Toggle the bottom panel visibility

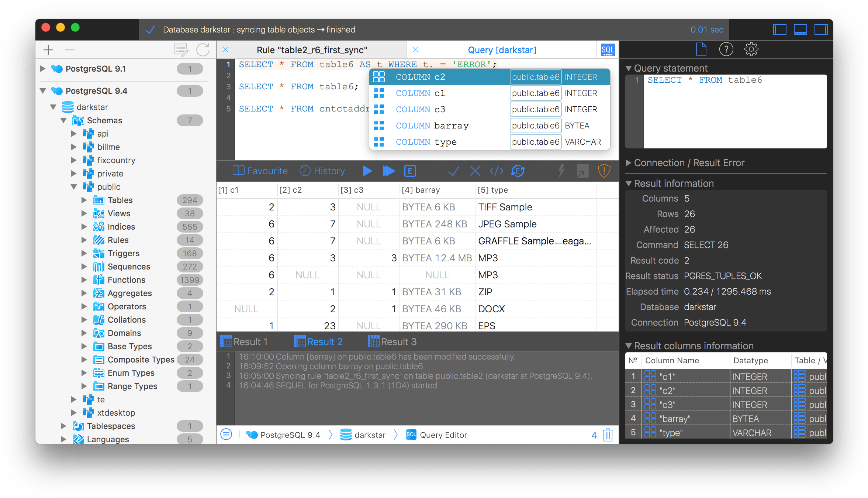[800, 30]
